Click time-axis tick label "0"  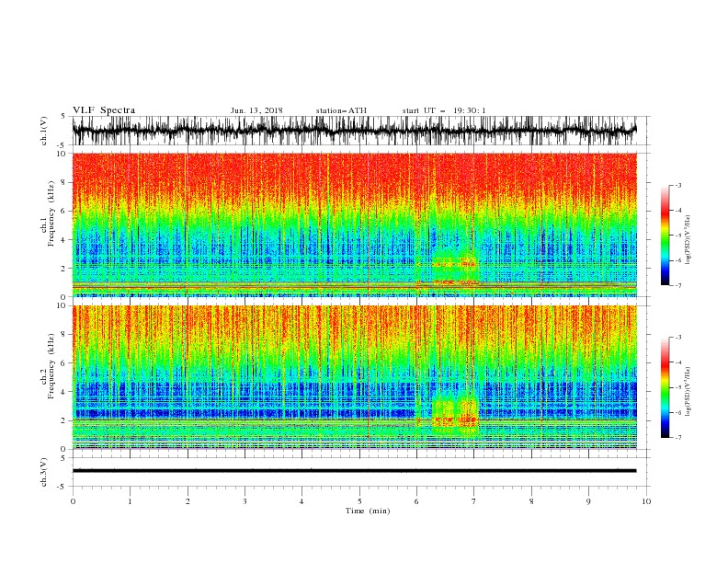73,501
